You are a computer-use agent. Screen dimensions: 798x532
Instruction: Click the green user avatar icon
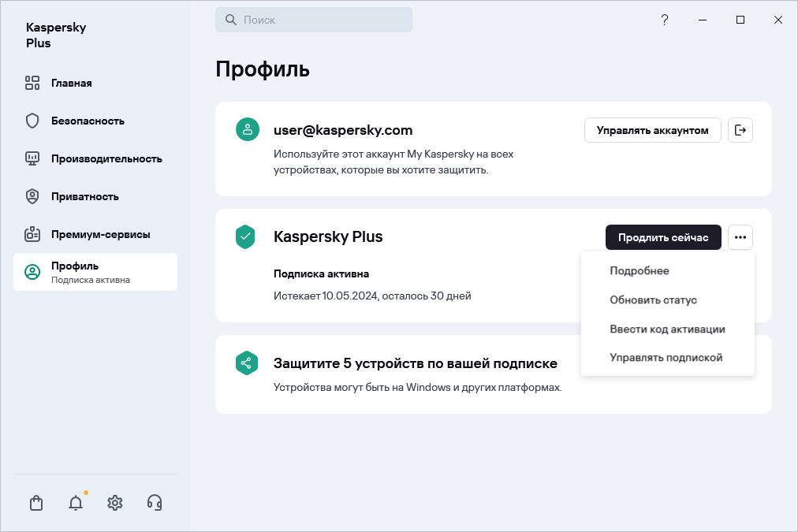coord(248,130)
